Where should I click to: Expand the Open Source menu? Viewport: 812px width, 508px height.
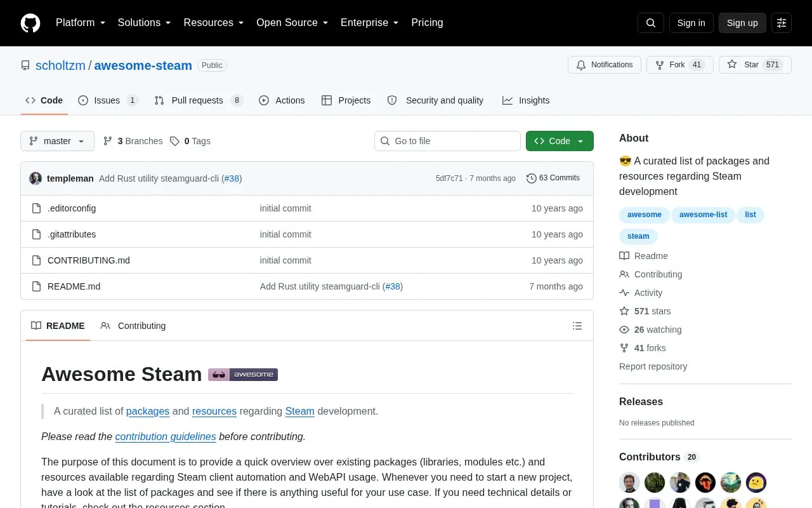(292, 23)
